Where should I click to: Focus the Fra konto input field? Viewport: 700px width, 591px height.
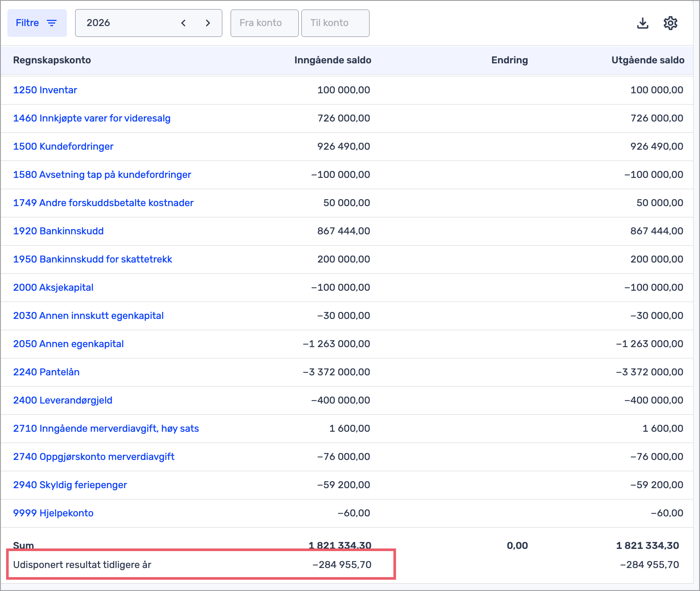(x=264, y=23)
